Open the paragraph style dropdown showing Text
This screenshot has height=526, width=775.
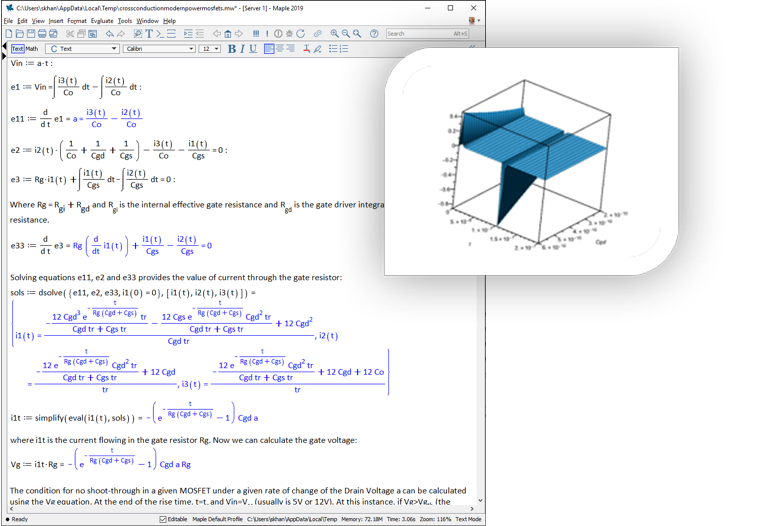(83, 48)
